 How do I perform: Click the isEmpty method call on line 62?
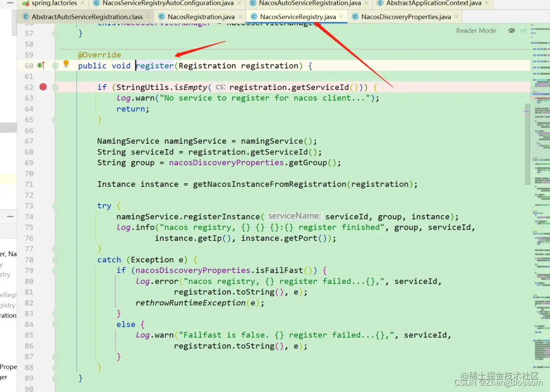coord(191,87)
